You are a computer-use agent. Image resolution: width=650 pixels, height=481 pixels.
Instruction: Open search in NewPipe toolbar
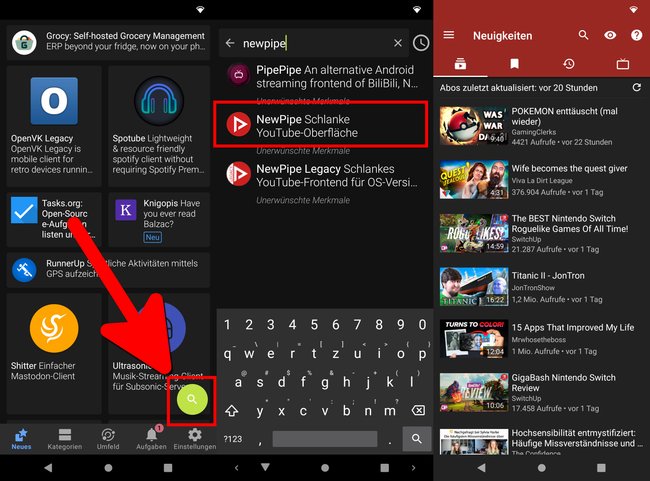point(584,35)
